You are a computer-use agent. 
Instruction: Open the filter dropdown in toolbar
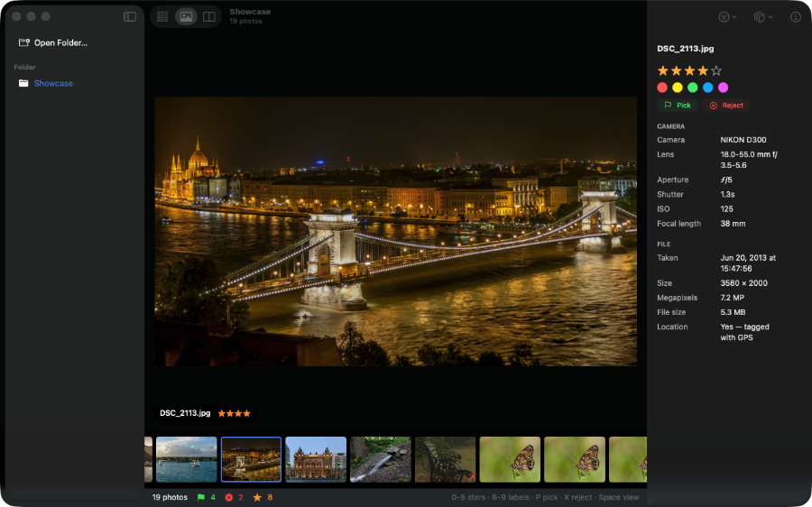pyautogui.click(x=727, y=17)
